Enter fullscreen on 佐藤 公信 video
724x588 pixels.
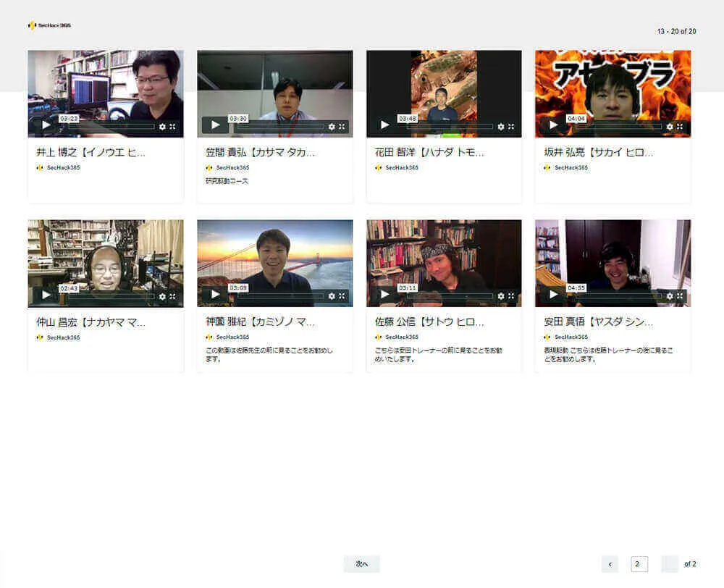coord(511,296)
